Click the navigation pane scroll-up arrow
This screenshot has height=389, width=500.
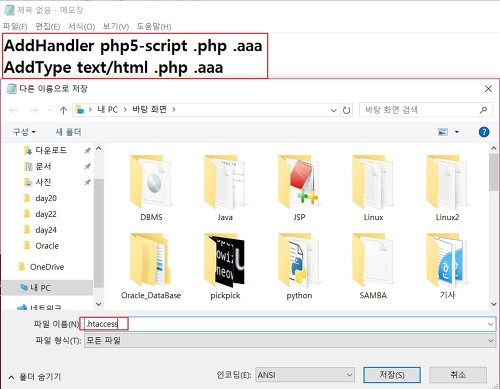[x=99, y=148]
